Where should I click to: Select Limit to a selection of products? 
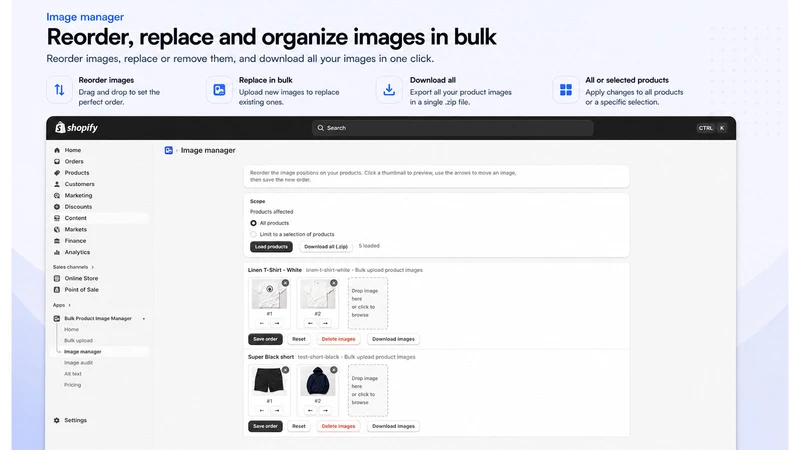tap(253, 234)
